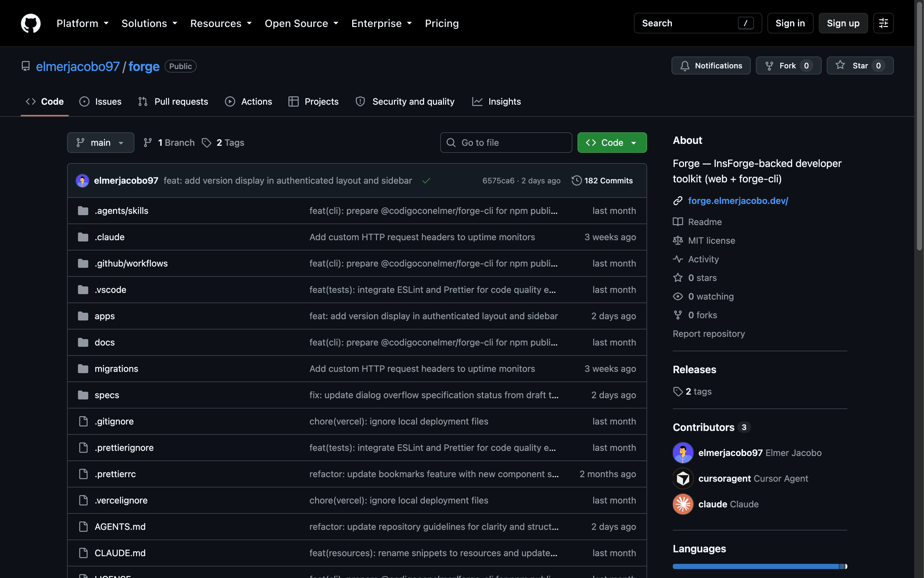Click the Sign up button

coord(843,23)
